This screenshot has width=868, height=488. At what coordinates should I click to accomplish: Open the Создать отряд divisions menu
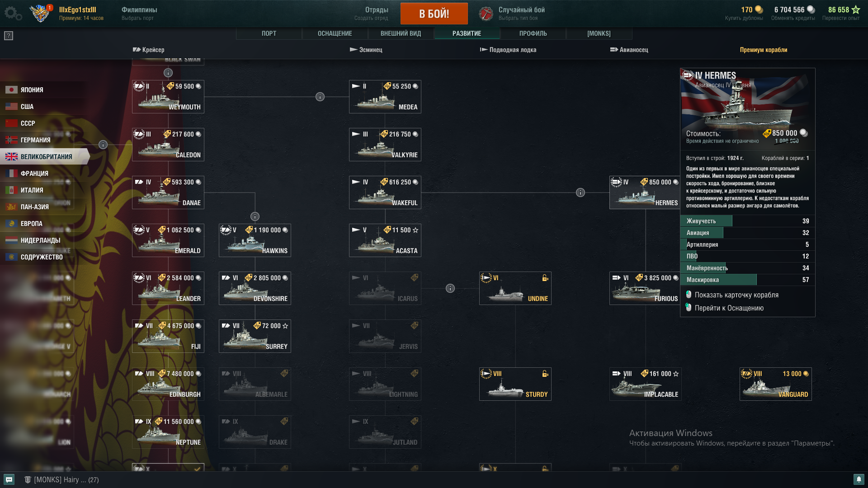(x=371, y=18)
